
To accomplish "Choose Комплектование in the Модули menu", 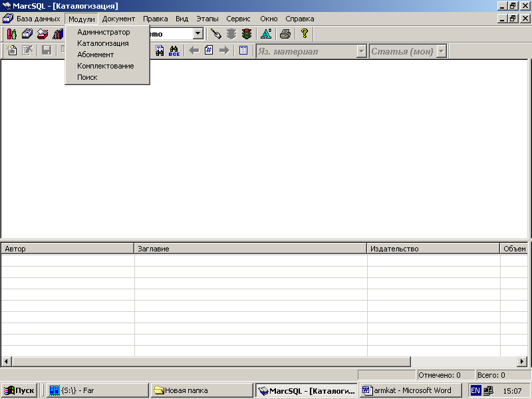I will (107, 66).
